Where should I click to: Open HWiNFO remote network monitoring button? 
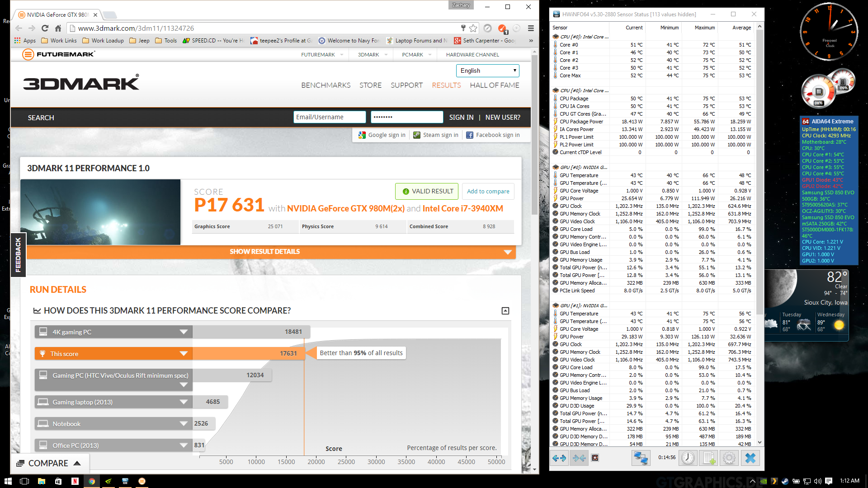click(x=641, y=458)
